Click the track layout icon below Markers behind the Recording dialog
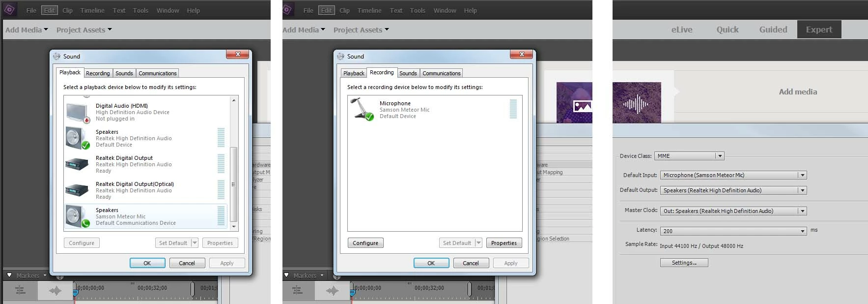 click(297, 291)
